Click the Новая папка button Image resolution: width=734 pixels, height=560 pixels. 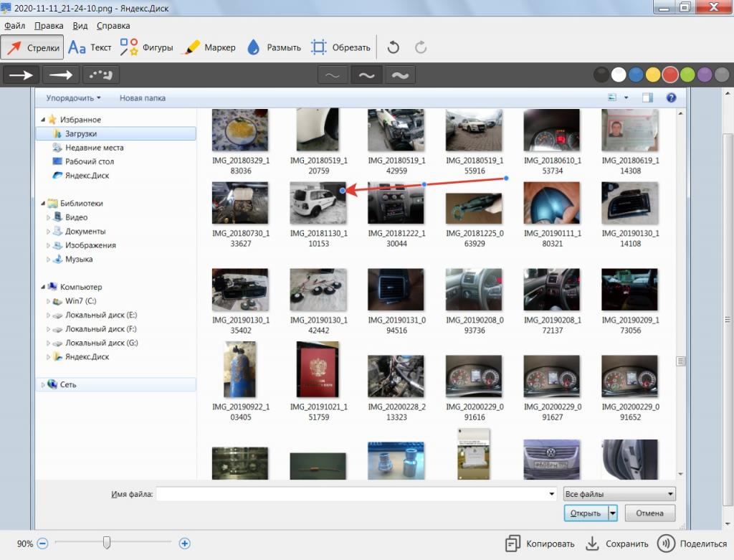click(x=143, y=98)
